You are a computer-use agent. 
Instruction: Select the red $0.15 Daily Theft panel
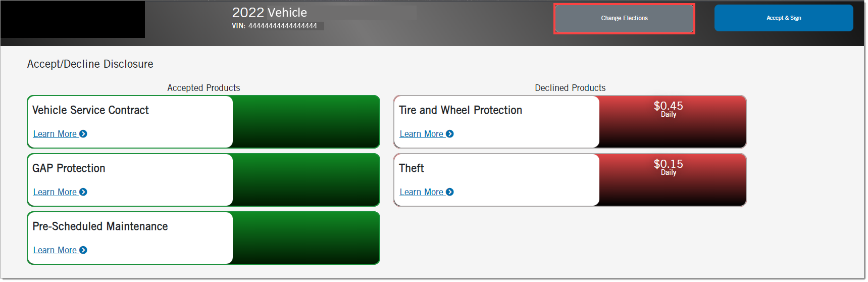(673, 180)
